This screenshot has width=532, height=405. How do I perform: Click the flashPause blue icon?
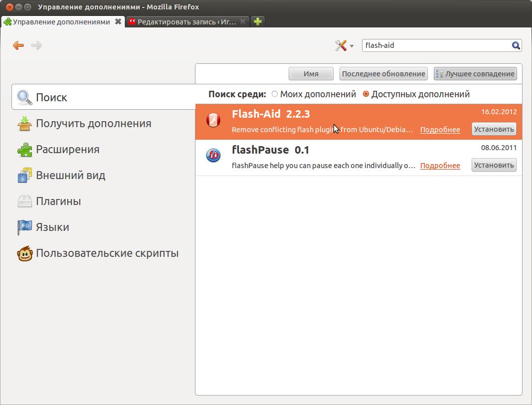tap(213, 156)
